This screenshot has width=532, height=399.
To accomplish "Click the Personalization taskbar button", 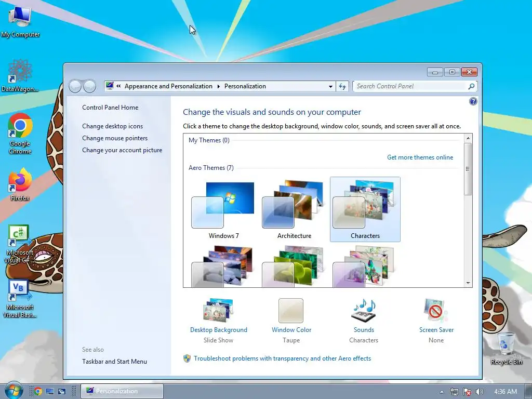I will click(x=122, y=391).
